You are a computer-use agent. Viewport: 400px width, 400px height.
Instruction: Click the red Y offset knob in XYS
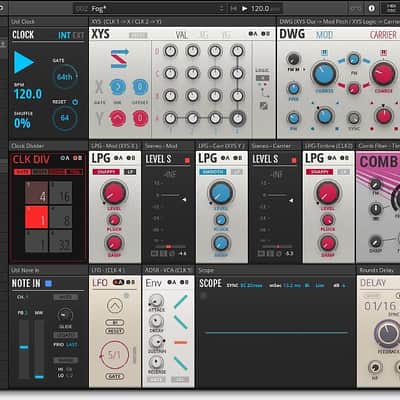(140, 118)
